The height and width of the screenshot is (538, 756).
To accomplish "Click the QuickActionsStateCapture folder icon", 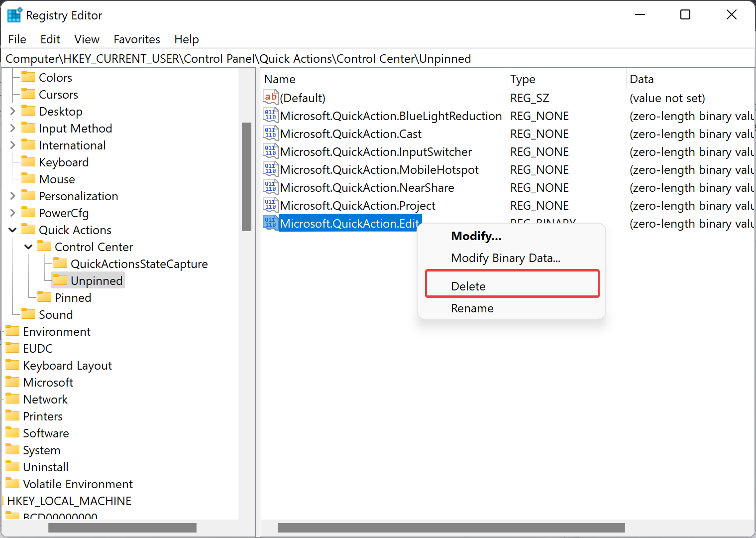I will click(60, 263).
